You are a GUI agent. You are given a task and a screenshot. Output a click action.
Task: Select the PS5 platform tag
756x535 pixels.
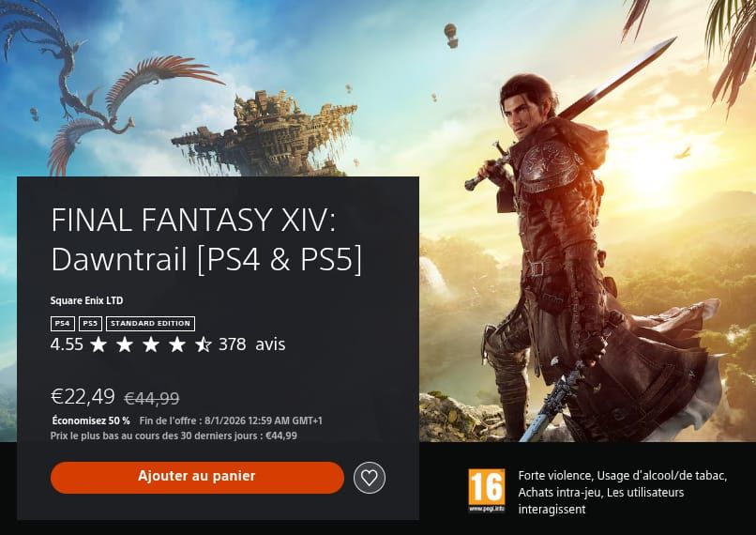tap(90, 324)
